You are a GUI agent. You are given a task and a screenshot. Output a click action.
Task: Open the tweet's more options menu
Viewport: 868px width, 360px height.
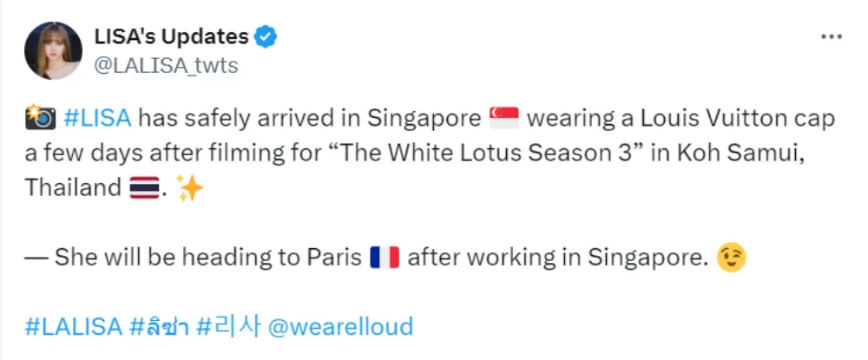click(831, 36)
